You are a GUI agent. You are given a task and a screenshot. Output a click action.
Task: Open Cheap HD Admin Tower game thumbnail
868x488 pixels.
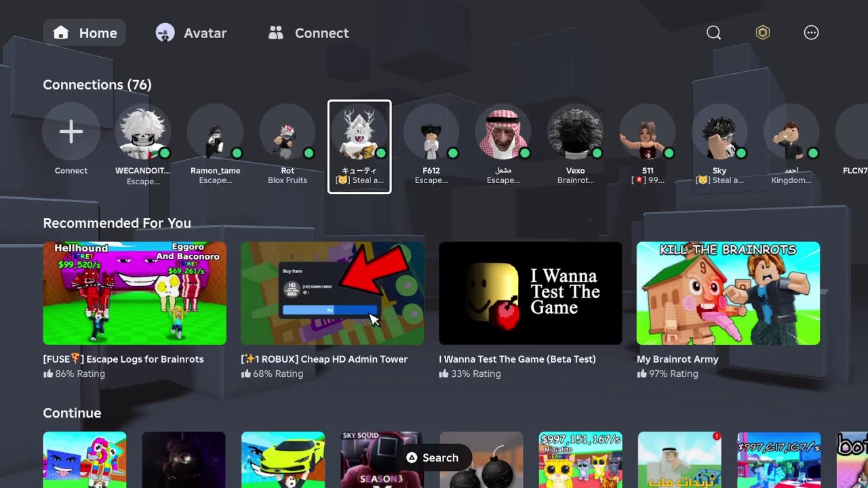pyautogui.click(x=332, y=293)
